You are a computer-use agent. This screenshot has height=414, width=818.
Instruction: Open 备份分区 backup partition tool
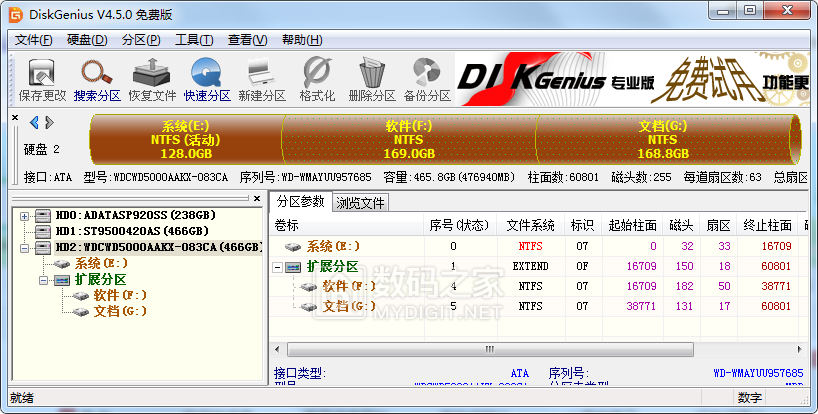[x=427, y=80]
